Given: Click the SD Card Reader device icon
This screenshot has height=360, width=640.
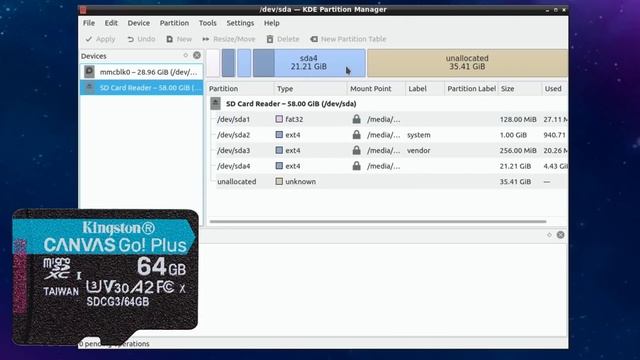Looking at the screenshot, I should (x=89, y=87).
